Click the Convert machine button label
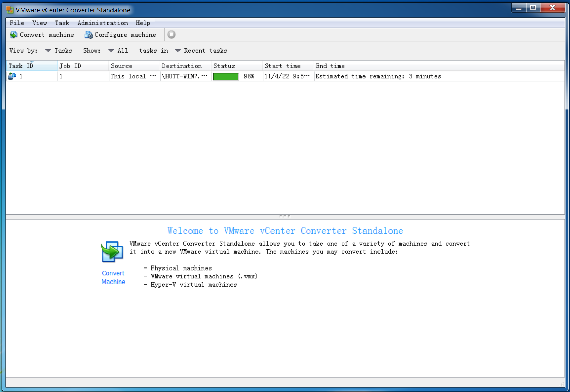The image size is (570, 392). tap(47, 35)
